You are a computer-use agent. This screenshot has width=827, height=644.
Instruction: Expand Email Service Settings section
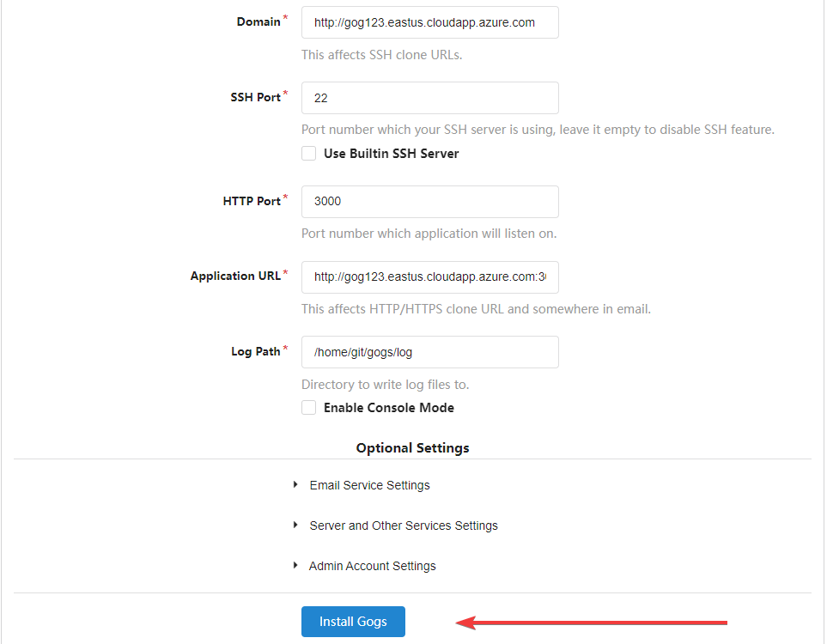[369, 485]
